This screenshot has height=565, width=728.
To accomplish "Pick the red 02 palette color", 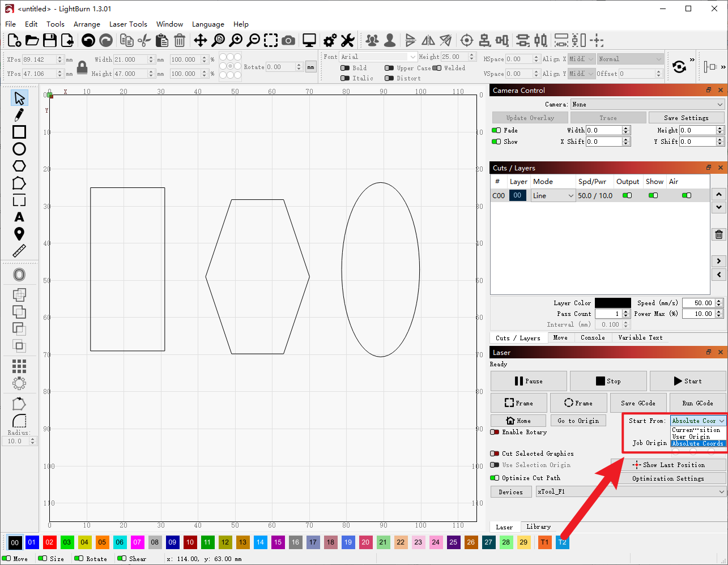I will pyautogui.click(x=49, y=542).
